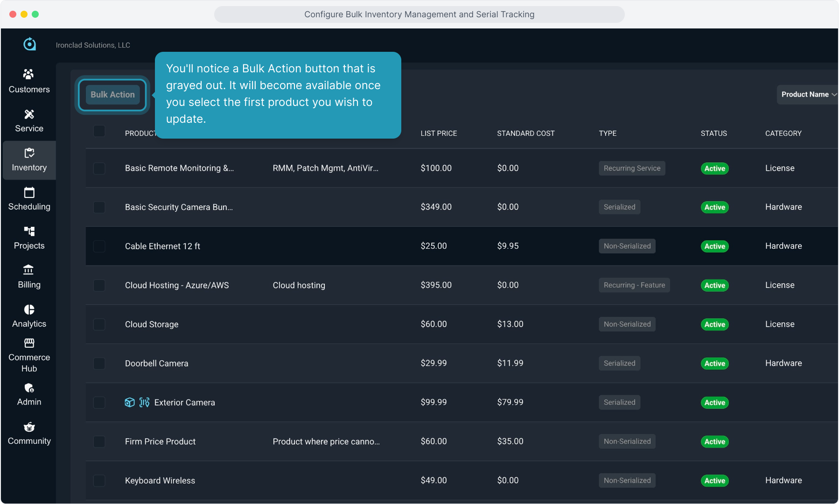This screenshot has width=839, height=504.
Task: Open the Customers section icon
Action: point(29,74)
